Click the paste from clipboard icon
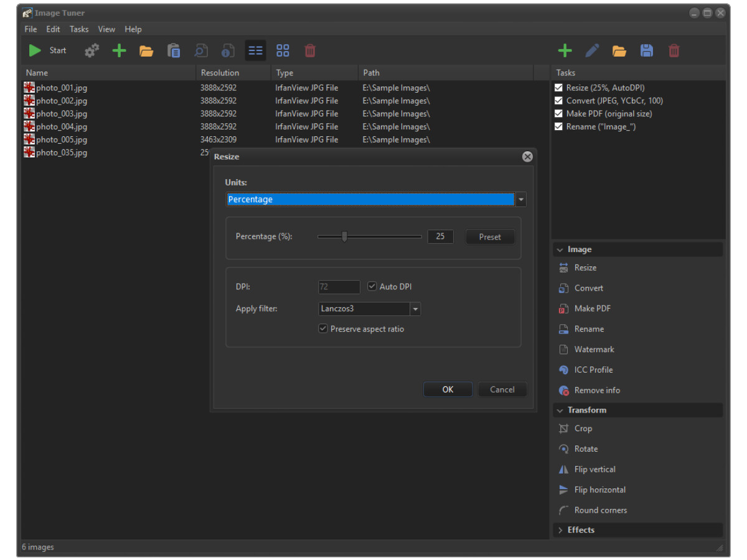This screenshot has height=560, width=747. pyautogui.click(x=174, y=50)
